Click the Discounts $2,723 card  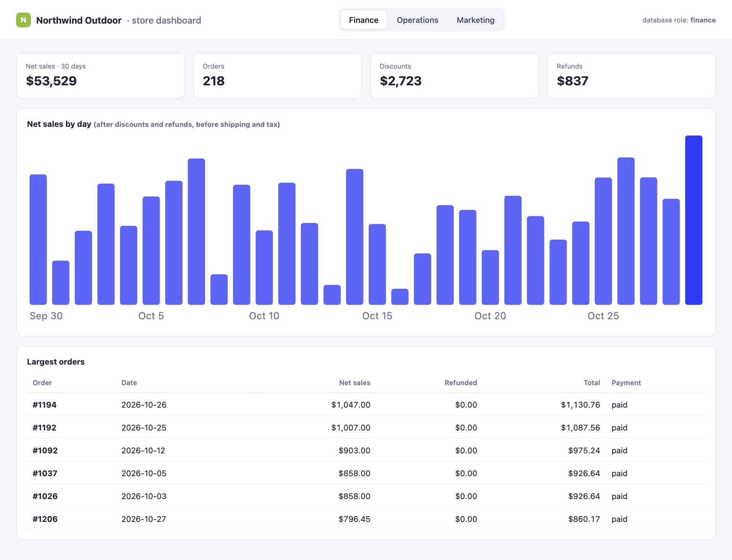[454, 76]
